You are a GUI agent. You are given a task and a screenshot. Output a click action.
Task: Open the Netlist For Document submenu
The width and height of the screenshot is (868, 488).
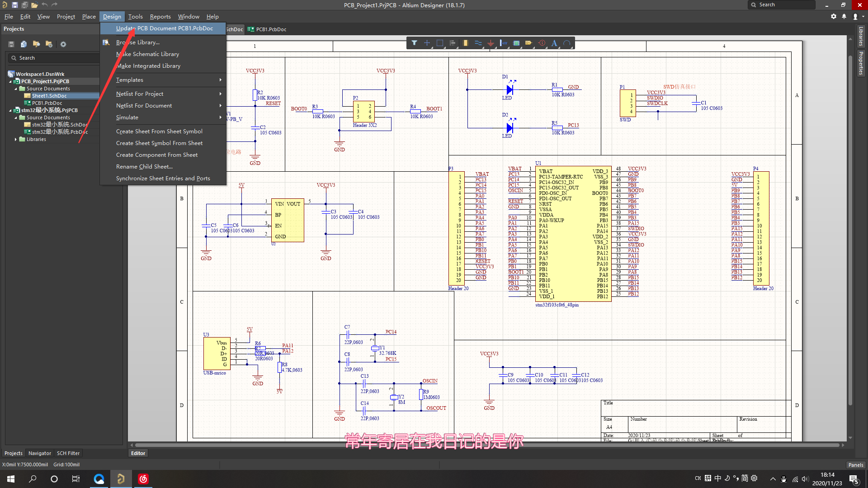(163, 106)
